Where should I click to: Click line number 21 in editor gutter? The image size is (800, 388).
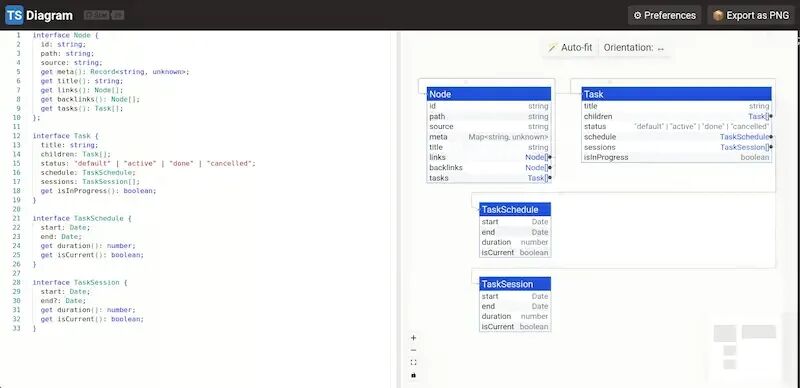[18, 218]
